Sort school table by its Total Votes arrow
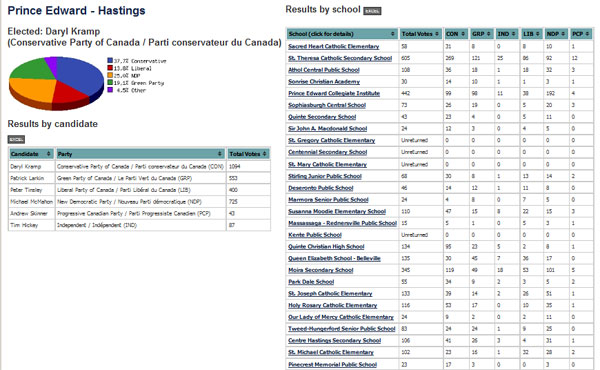This screenshot has height=370, width=600. tap(437, 34)
